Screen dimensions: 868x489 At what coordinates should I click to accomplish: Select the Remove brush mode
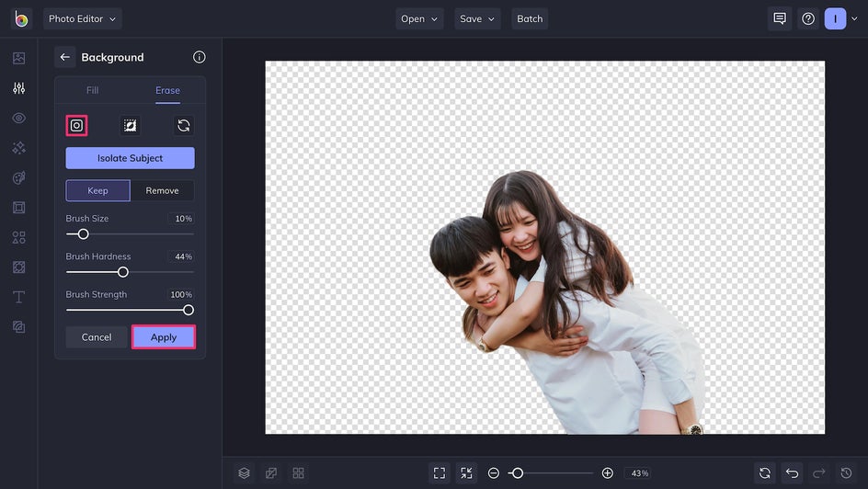click(162, 190)
